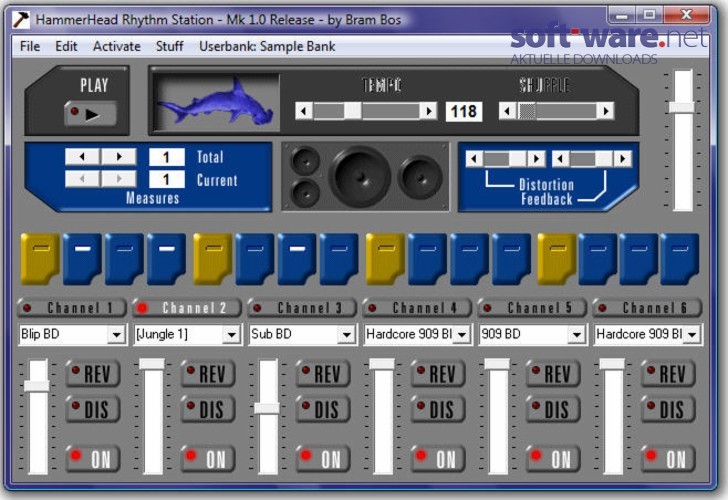The width and height of the screenshot is (728, 500).
Task: Open Channel 6 Hardcore 909 dropdown
Action: click(692, 334)
